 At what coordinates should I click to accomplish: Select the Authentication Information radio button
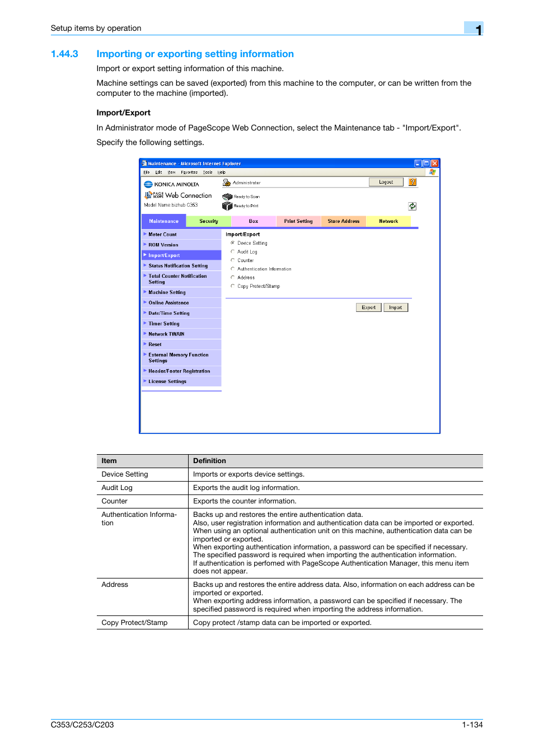(233, 269)
